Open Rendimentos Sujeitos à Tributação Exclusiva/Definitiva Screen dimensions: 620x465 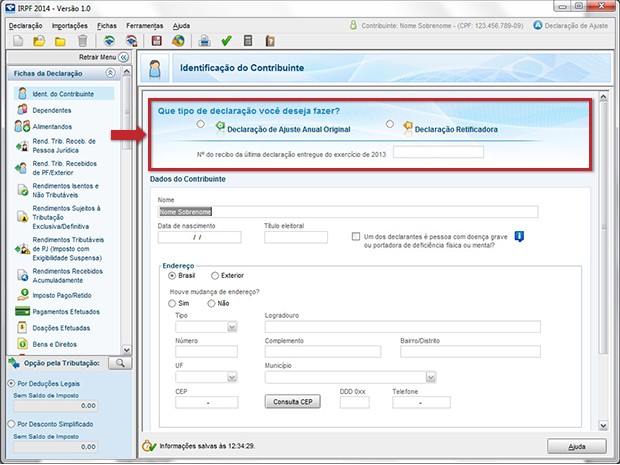click(66, 217)
